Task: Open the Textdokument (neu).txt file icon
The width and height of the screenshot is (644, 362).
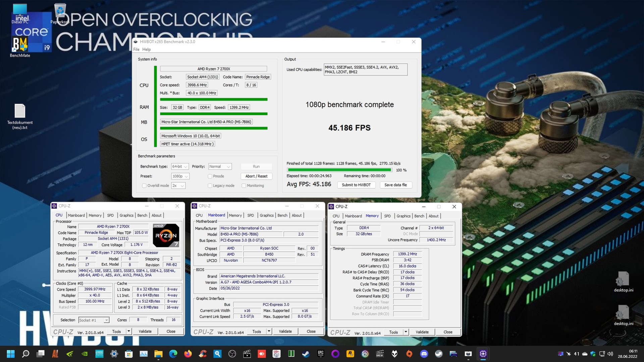Action: pyautogui.click(x=20, y=116)
